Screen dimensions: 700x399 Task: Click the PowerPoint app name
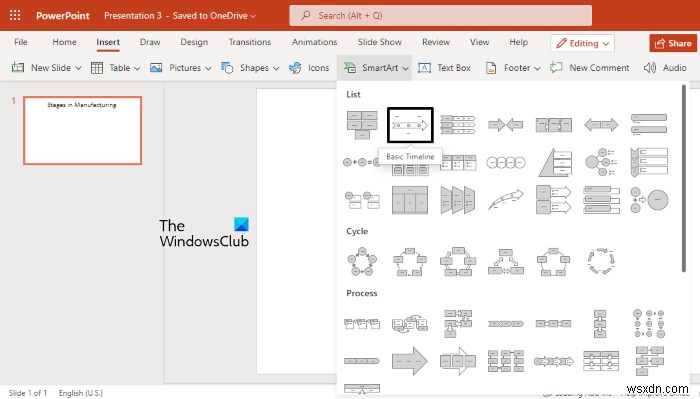[x=62, y=16]
